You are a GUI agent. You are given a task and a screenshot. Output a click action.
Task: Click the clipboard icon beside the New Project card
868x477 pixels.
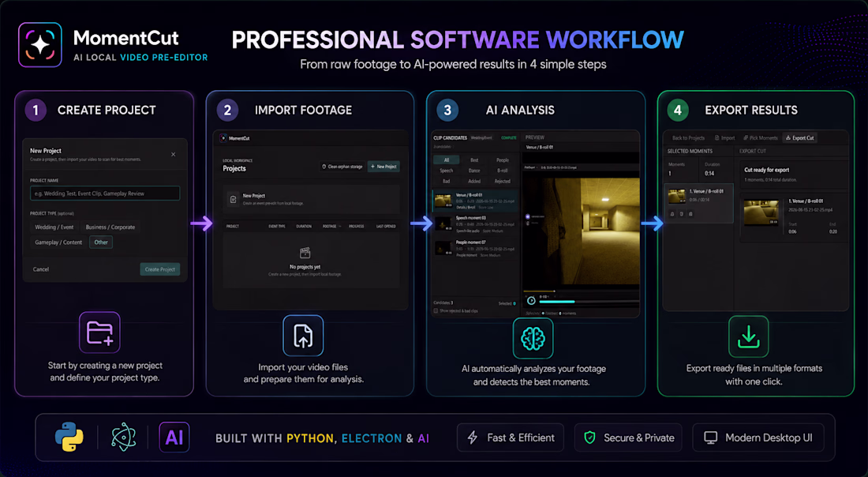click(233, 199)
